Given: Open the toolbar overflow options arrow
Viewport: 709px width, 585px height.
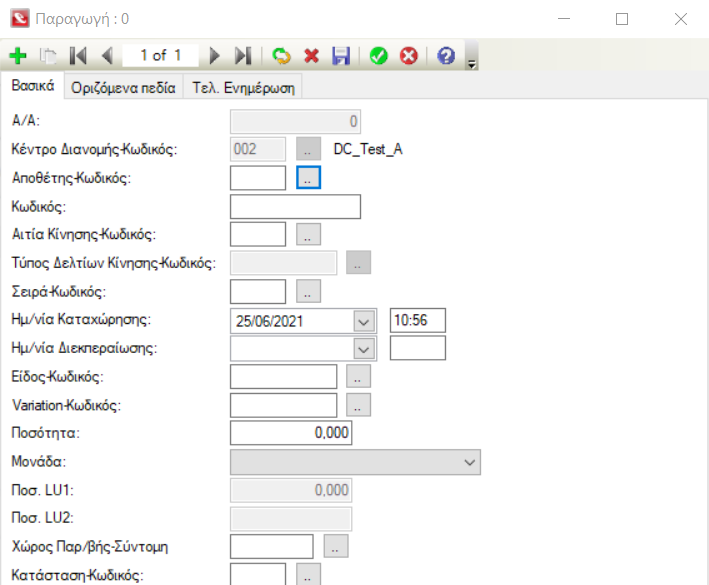Looking at the screenshot, I should point(472,56).
